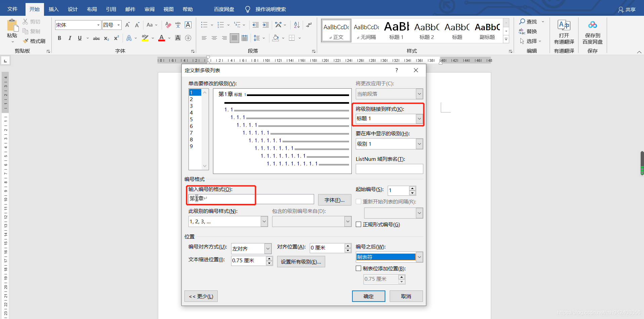The height and width of the screenshot is (319, 644).
Task: Click the justify alignment icon
Action: [234, 38]
